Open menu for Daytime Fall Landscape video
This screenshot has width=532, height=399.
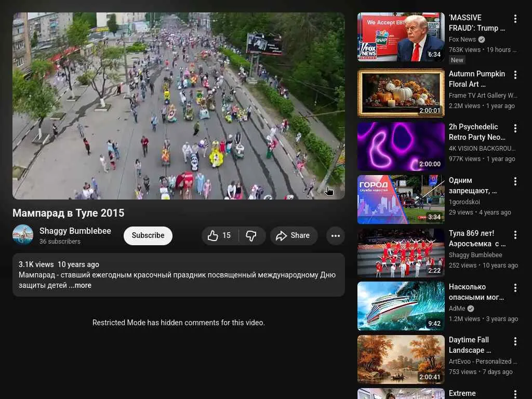click(515, 341)
